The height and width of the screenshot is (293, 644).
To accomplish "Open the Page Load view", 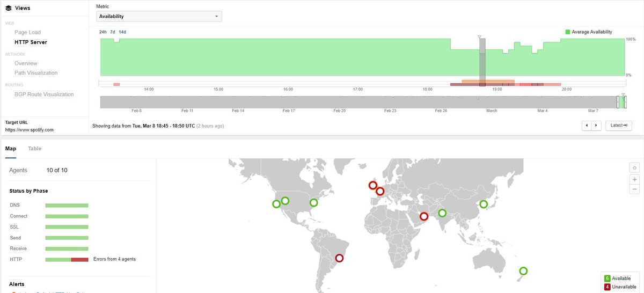I will tap(27, 32).
